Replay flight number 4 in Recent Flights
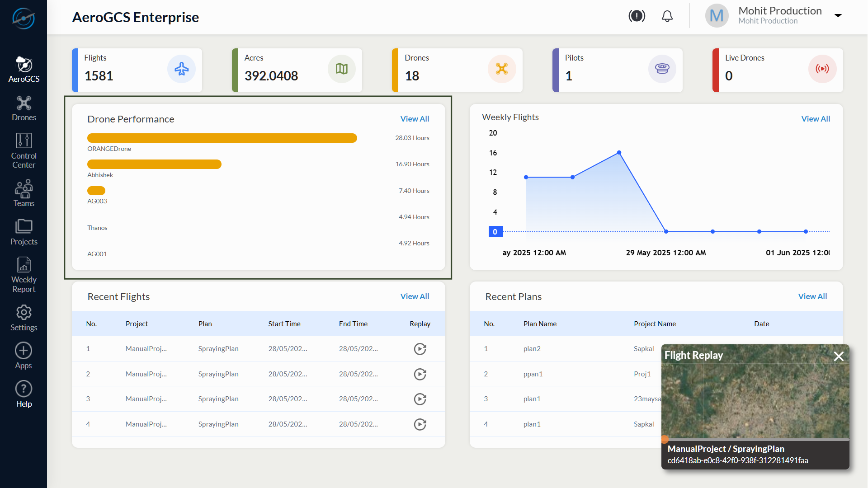Screen dimensions: 868x488 (x=420, y=424)
